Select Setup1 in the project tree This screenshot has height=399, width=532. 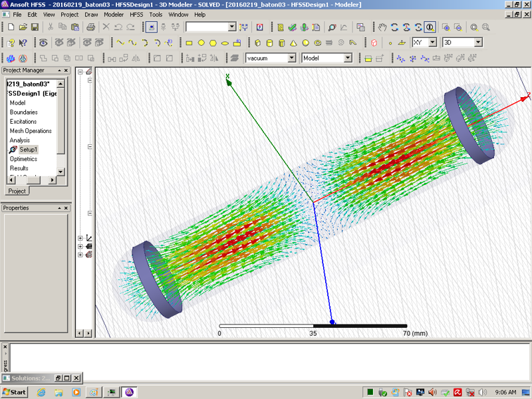click(x=28, y=150)
